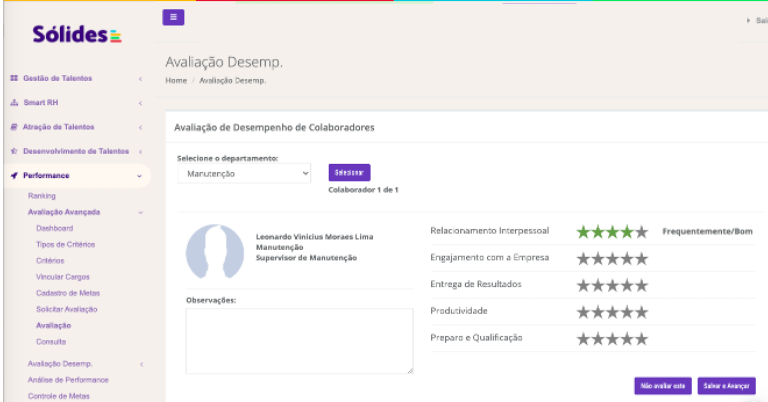Open the Ranking page
Image resolution: width=768 pixels, height=402 pixels.
pos(42,196)
